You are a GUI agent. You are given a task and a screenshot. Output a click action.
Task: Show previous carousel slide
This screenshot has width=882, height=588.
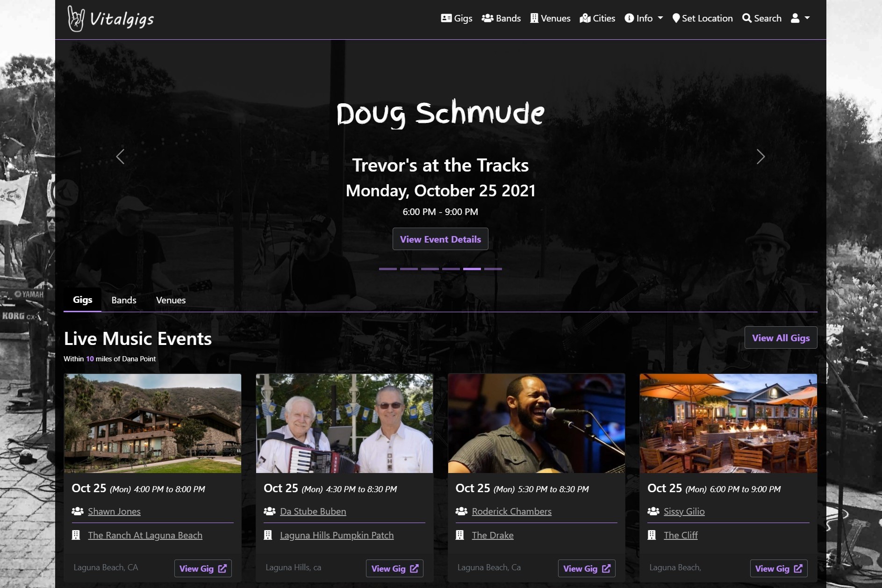120,157
